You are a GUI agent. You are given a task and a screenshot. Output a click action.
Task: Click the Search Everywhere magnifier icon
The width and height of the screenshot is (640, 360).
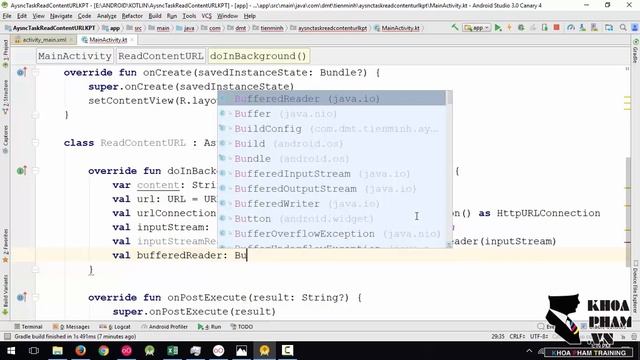(x=623, y=28)
